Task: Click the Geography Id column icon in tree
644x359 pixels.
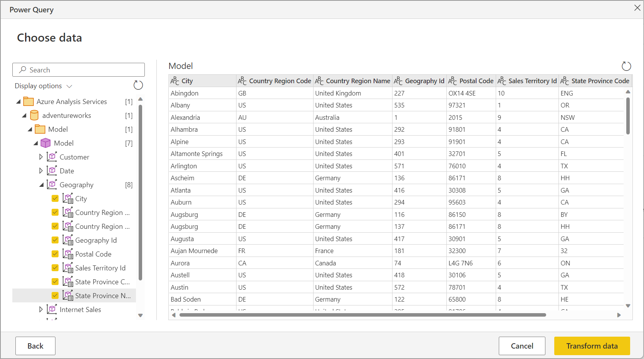Action: tap(68, 240)
